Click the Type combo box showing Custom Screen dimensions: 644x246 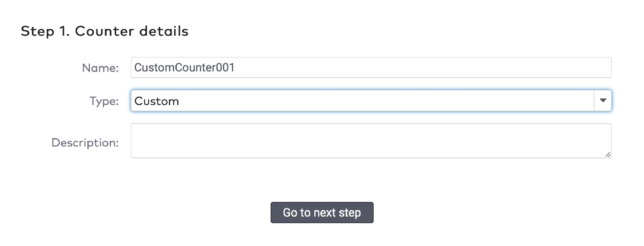[x=315, y=101]
